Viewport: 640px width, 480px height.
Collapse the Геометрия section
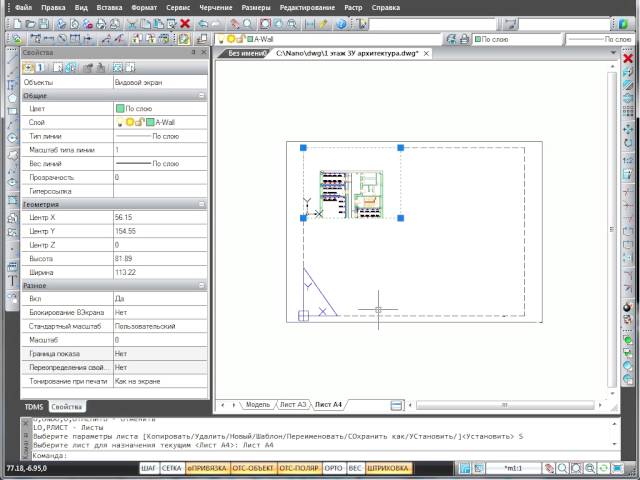pyautogui.click(x=202, y=204)
